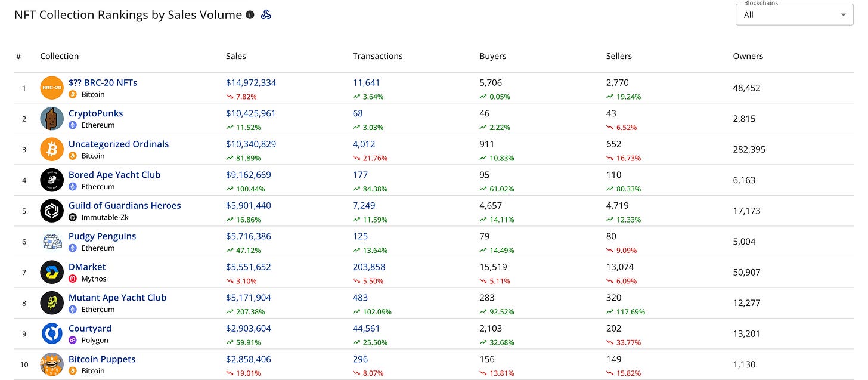Image resolution: width=868 pixels, height=380 pixels.
Task: Open the Uncategorized Ordinals collection link
Action: [x=119, y=144]
